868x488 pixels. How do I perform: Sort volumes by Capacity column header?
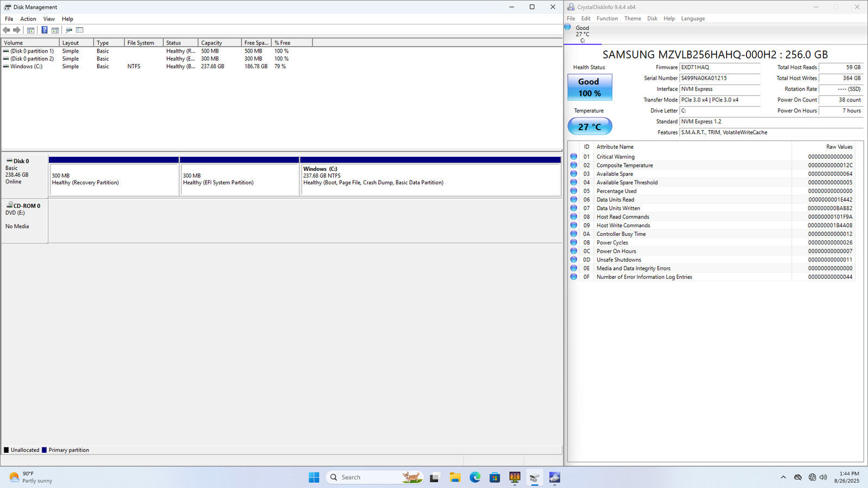[212, 43]
